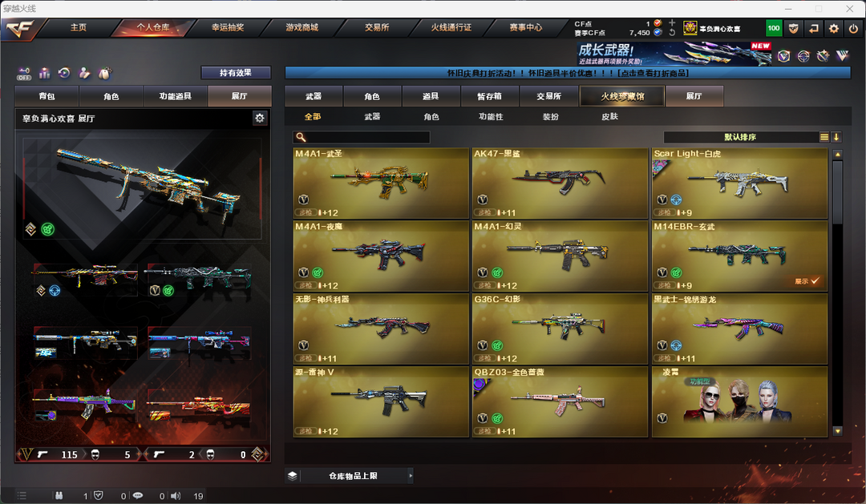Click into the warehouse search field
The width and height of the screenshot is (866, 504).
[x=361, y=137]
